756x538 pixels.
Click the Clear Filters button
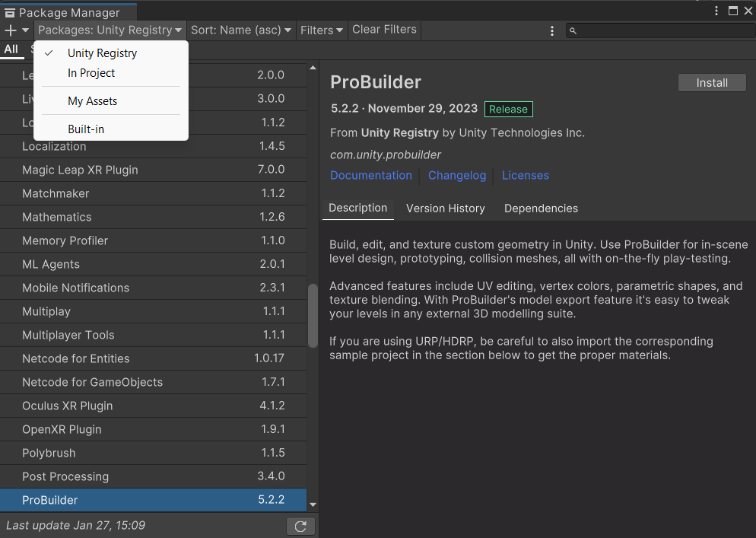click(x=384, y=30)
